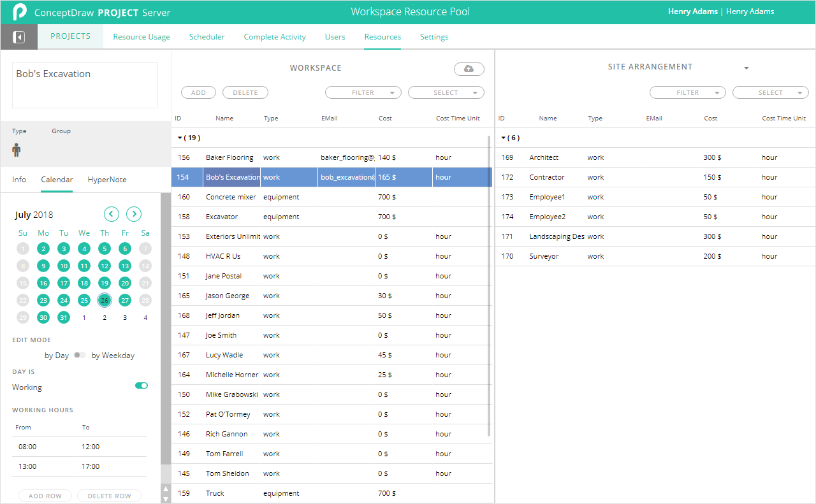Select the Landscaping Des resource row
The height and width of the screenshot is (504, 816).
pos(655,236)
